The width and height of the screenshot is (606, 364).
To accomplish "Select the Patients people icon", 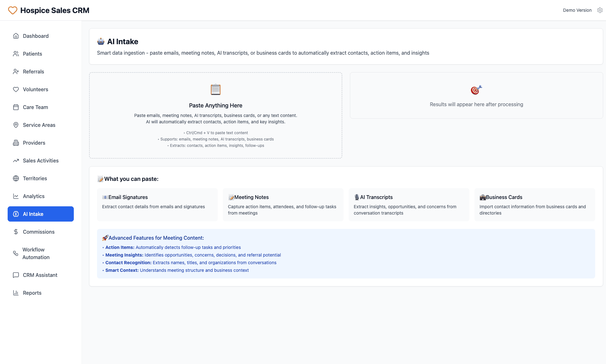I will (16, 54).
